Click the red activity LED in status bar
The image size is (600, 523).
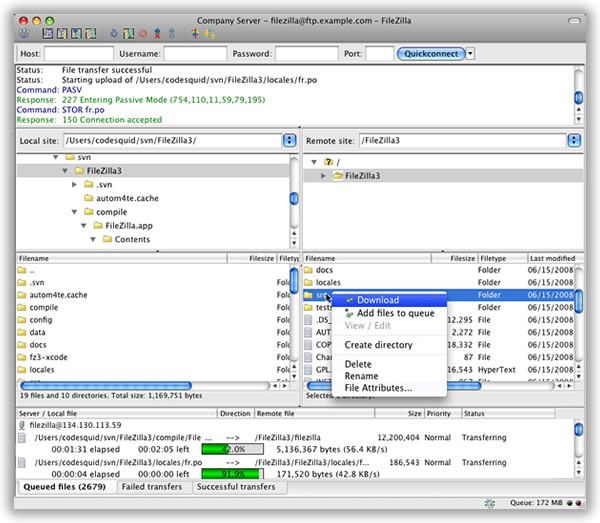pos(578,503)
